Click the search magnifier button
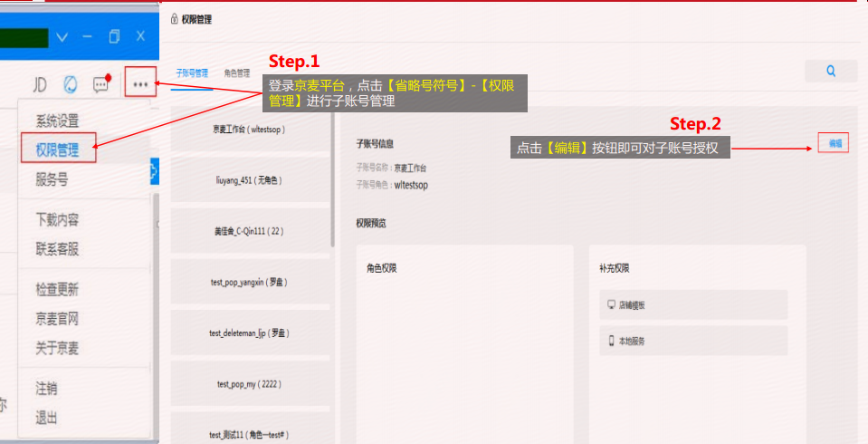 coord(831,71)
